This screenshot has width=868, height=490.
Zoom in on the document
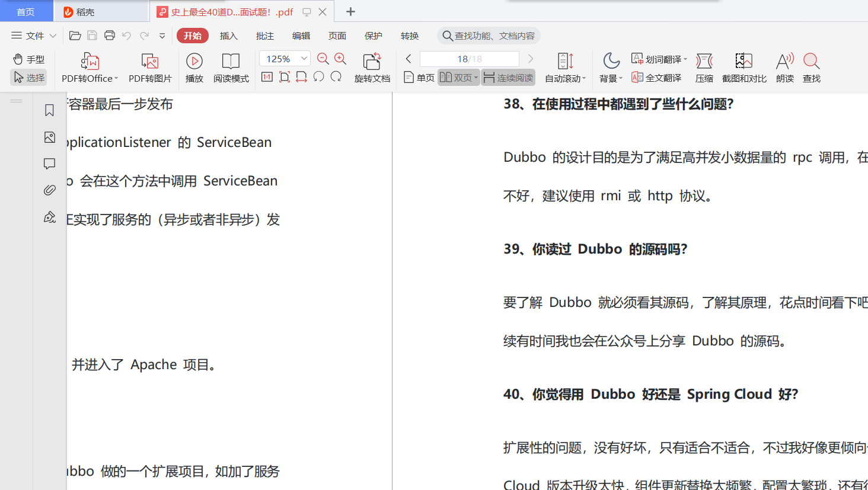(340, 59)
